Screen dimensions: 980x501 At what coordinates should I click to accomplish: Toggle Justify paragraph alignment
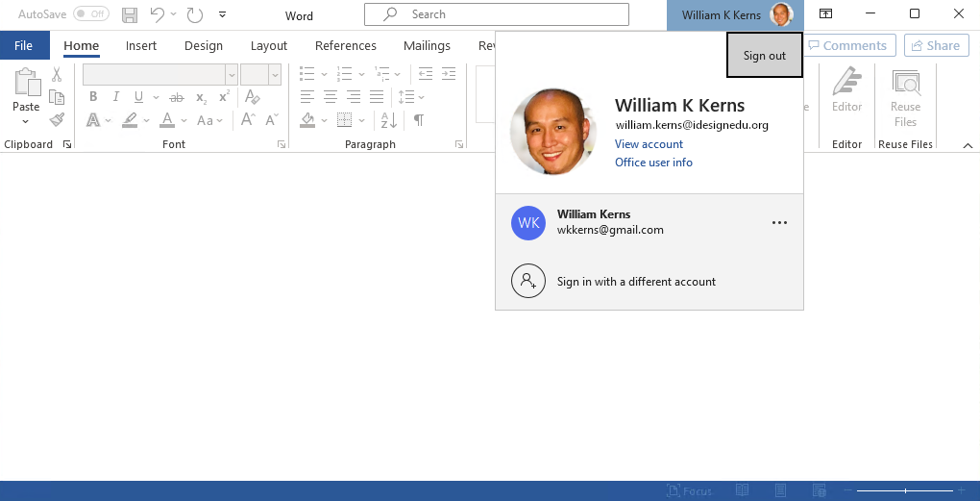tap(377, 97)
